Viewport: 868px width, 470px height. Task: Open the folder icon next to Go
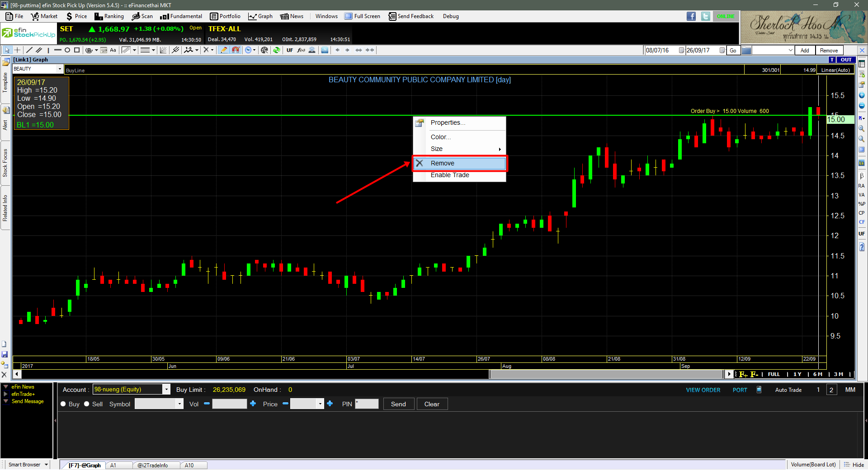(746, 50)
